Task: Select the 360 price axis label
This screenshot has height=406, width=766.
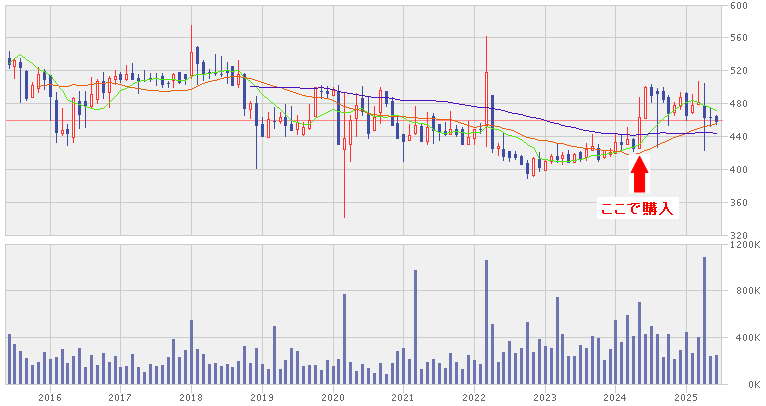Action: 738,202
